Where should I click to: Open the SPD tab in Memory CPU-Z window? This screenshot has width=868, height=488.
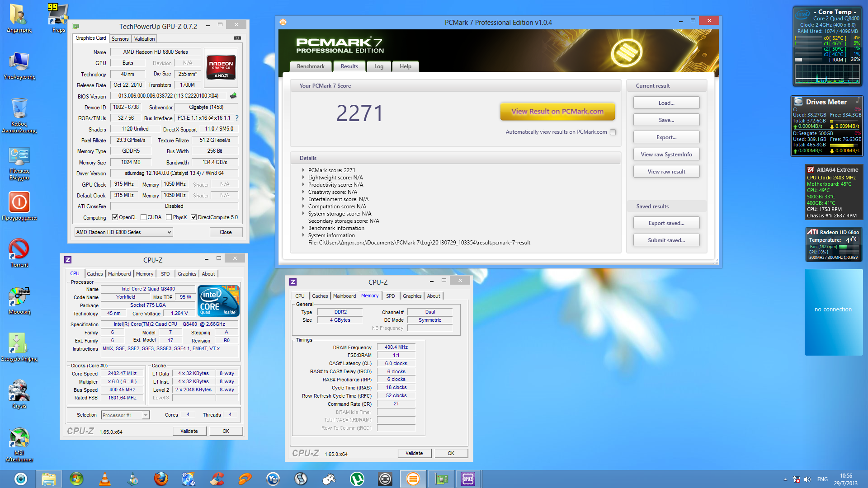pos(390,296)
